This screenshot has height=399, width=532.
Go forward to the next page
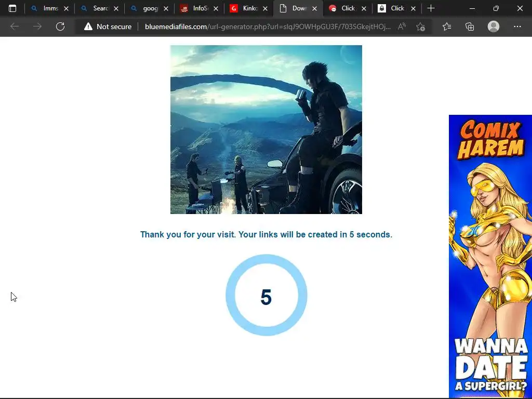pos(37,26)
